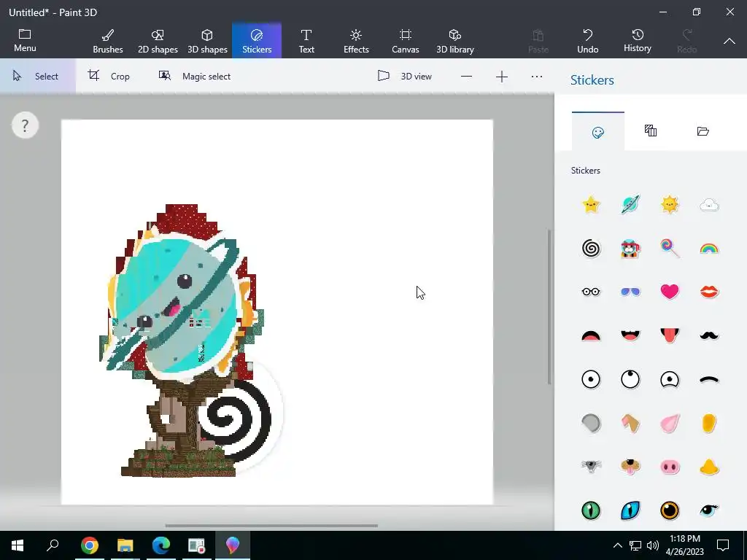
Task: Open the Effects tab
Action: pos(356,41)
